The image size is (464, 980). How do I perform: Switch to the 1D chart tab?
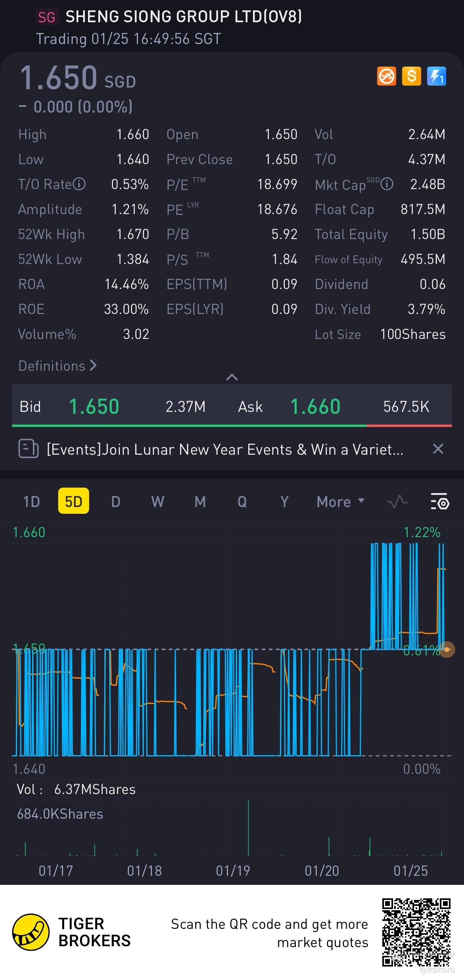click(x=31, y=501)
